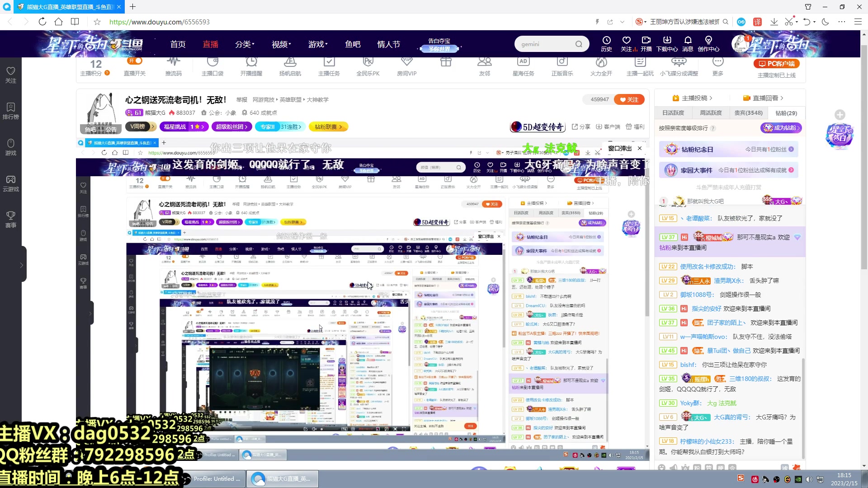Viewport: 868px width, 488px height.
Task: Open 主播任务 task checklist tool
Action: tap(329, 66)
